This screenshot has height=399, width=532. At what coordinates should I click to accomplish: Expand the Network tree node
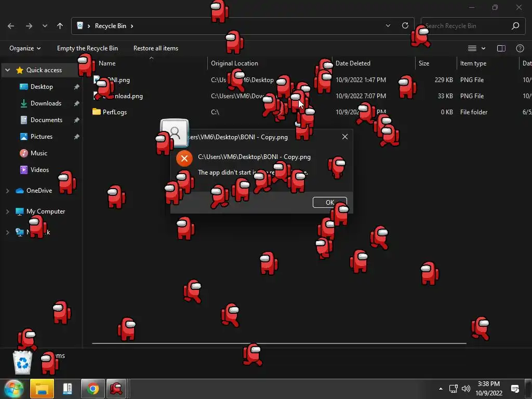[x=7, y=232]
